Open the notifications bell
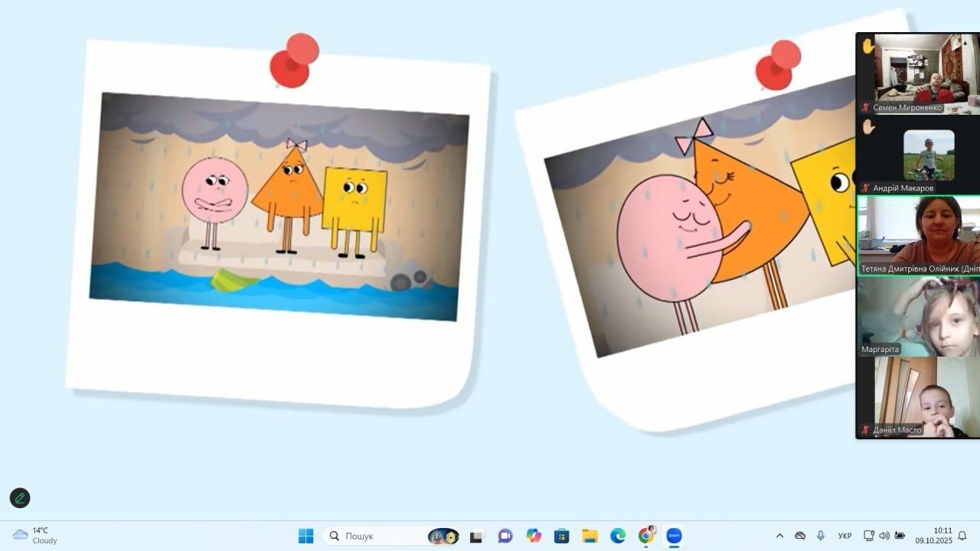Viewport: 980px width, 551px height. click(962, 536)
